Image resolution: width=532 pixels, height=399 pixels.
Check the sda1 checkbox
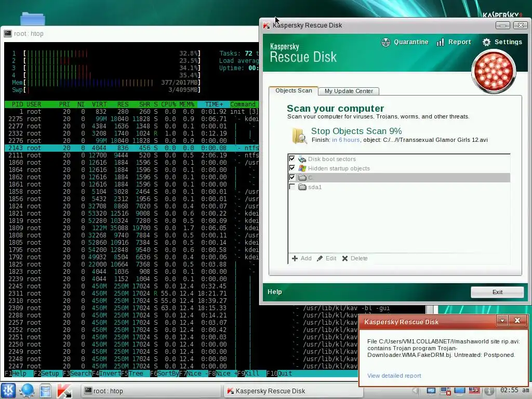click(292, 187)
